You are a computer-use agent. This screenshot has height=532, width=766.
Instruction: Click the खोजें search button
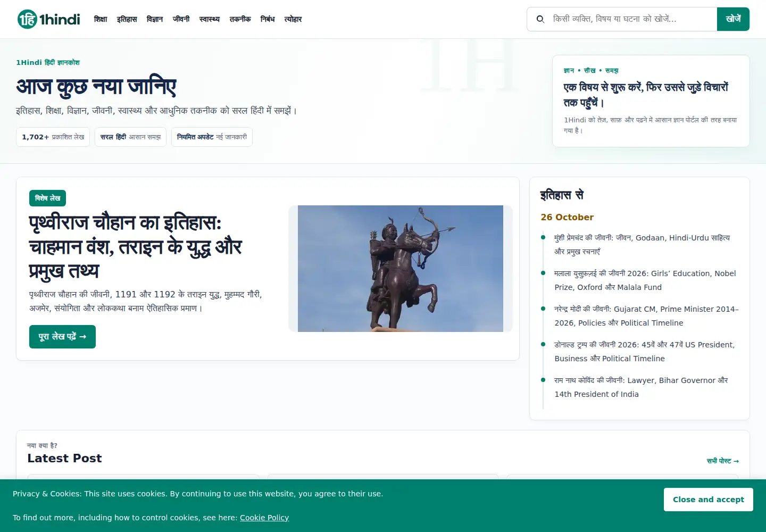tap(733, 19)
